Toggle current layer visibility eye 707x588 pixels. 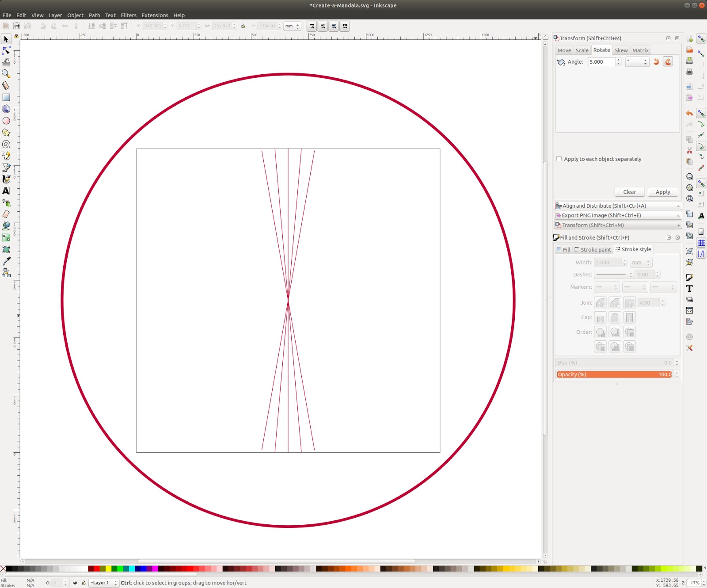(x=75, y=583)
